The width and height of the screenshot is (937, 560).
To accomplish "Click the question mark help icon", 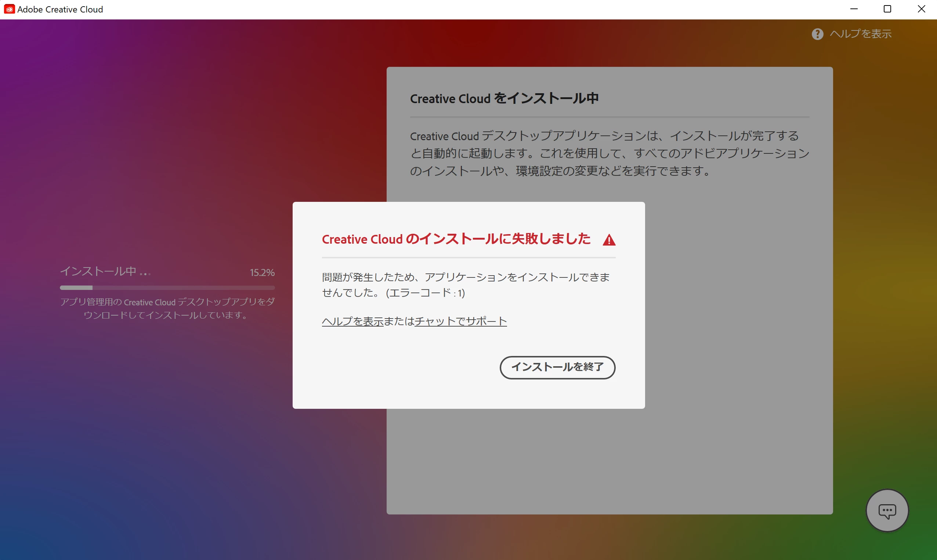I will pyautogui.click(x=817, y=34).
